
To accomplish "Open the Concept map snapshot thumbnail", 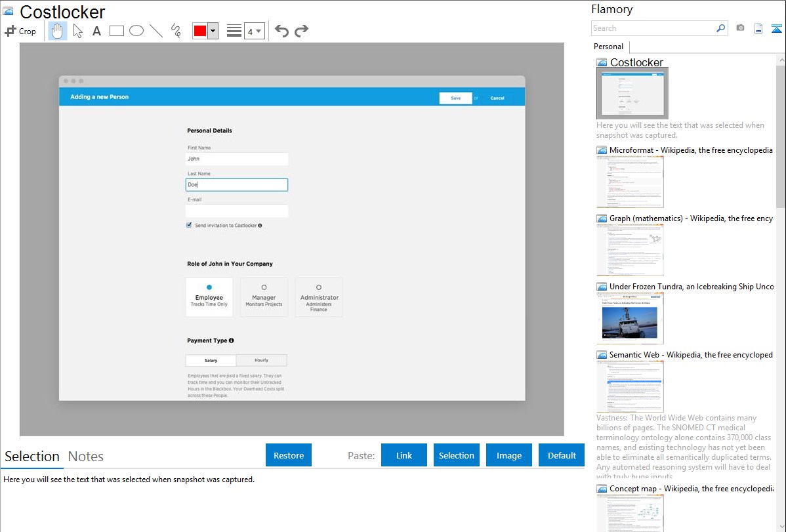I will coord(630,513).
